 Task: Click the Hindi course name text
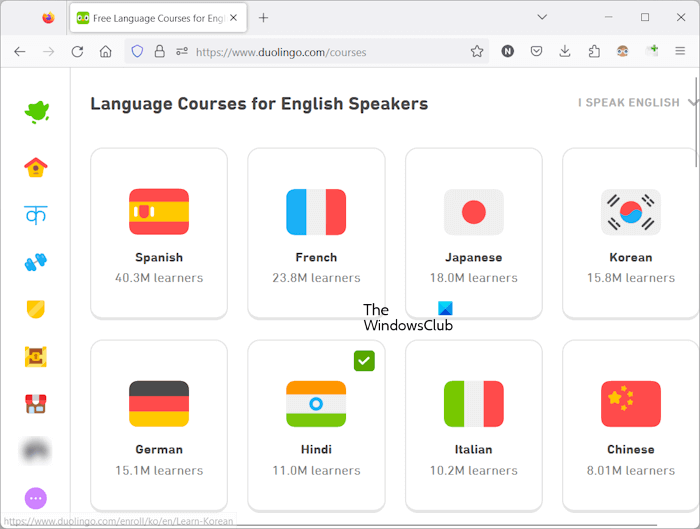[x=316, y=450]
